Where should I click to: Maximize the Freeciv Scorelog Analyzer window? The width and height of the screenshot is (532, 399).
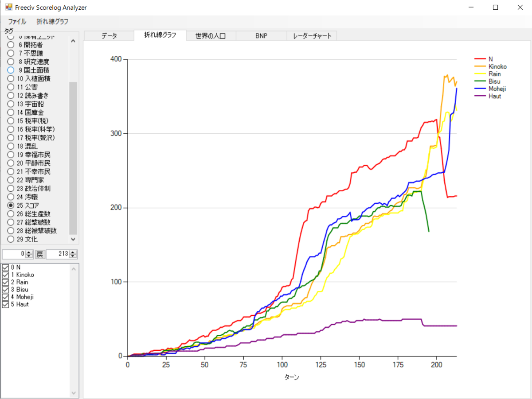pyautogui.click(x=496, y=8)
